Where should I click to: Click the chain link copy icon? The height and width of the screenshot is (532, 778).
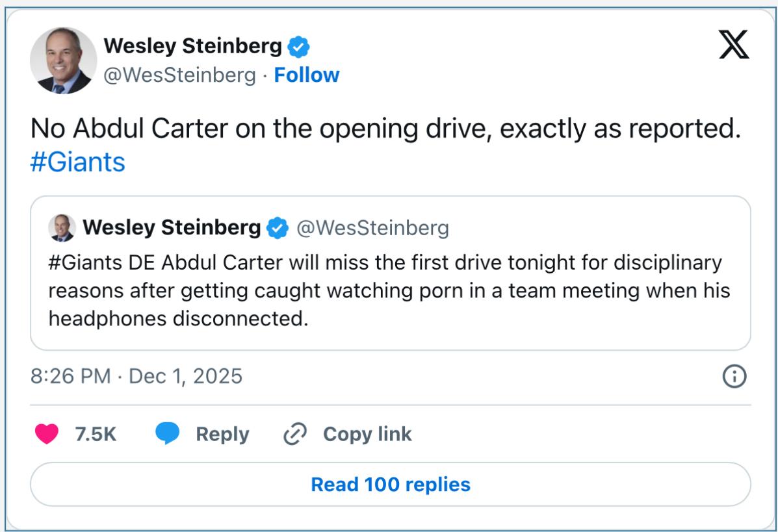(295, 434)
